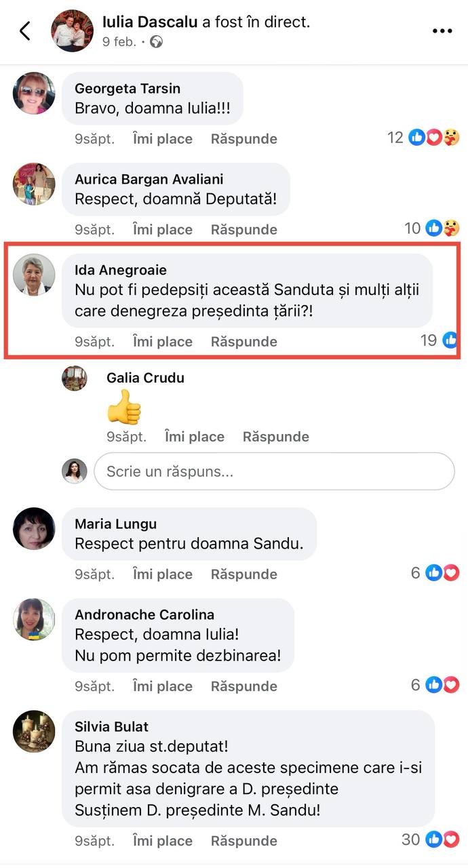Open Iulia Dascalu's profile picture
Viewport: 468px width, 868px height.
click(x=73, y=31)
